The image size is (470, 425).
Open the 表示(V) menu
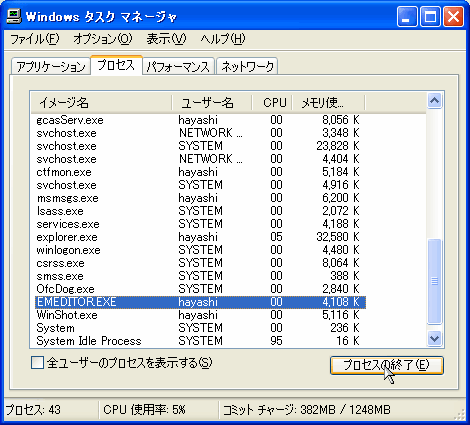(x=166, y=39)
